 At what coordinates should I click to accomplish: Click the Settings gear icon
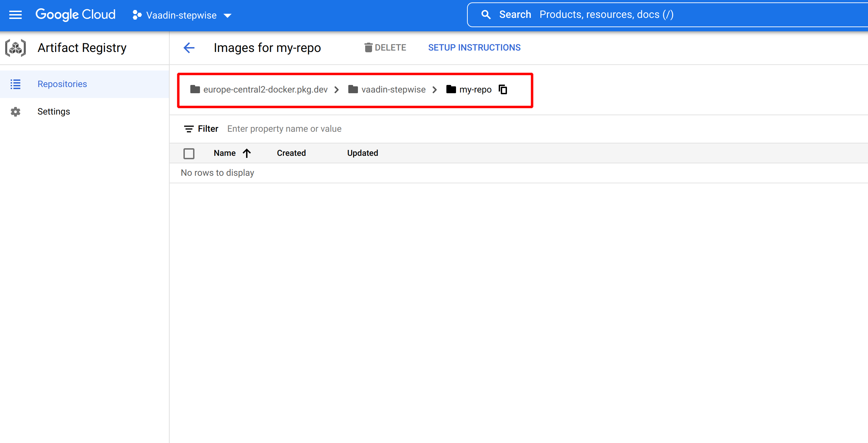click(x=15, y=111)
